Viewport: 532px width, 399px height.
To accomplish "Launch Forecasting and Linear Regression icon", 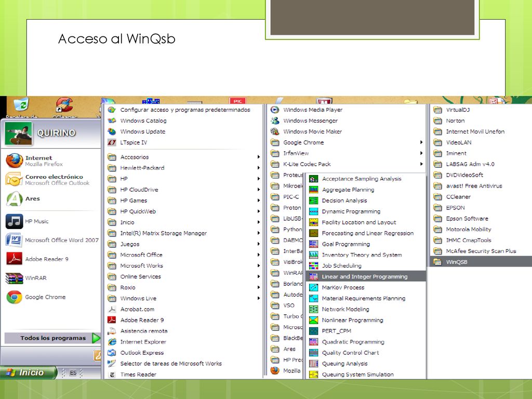I will tap(313, 233).
